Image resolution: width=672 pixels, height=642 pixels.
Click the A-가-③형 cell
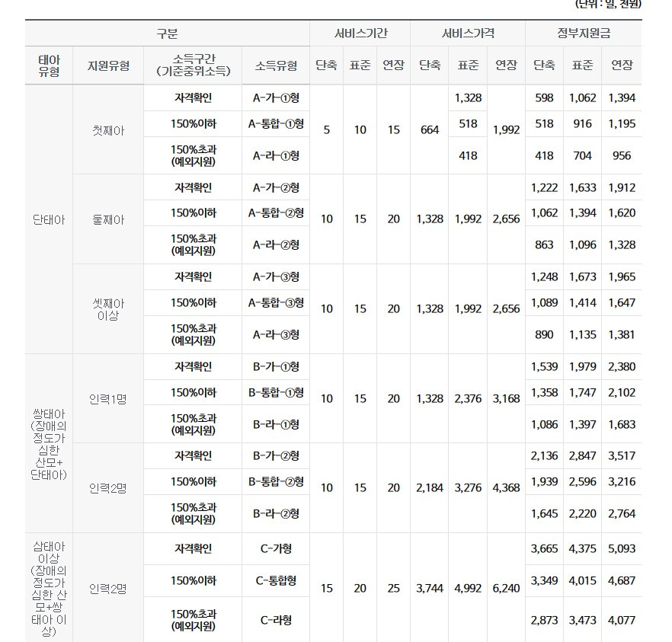(276, 276)
